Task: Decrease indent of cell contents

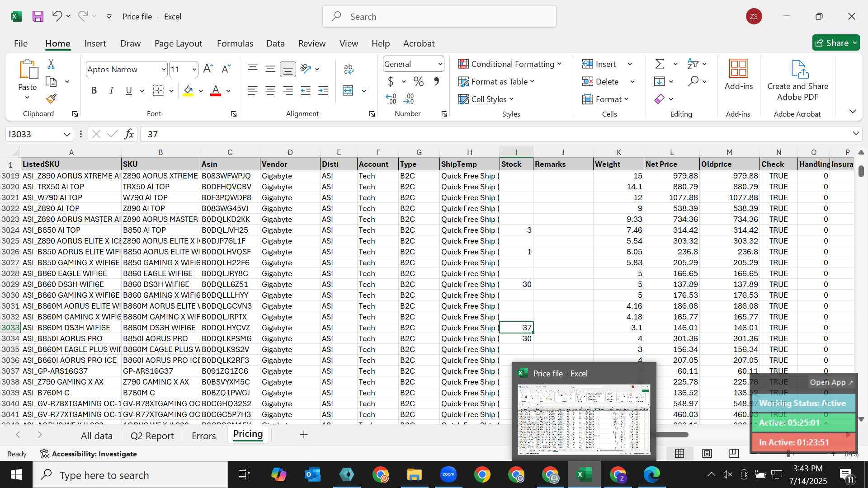Action: pos(306,90)
